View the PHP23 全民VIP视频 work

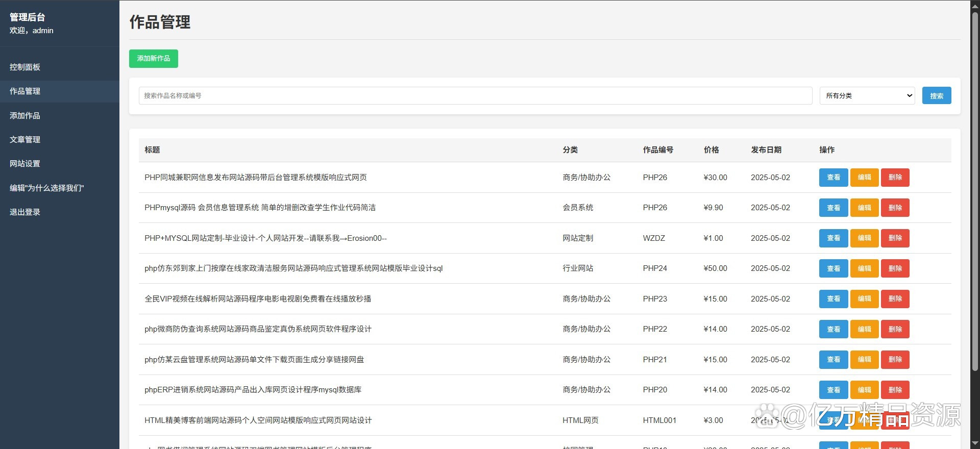[x=834, y=299]
